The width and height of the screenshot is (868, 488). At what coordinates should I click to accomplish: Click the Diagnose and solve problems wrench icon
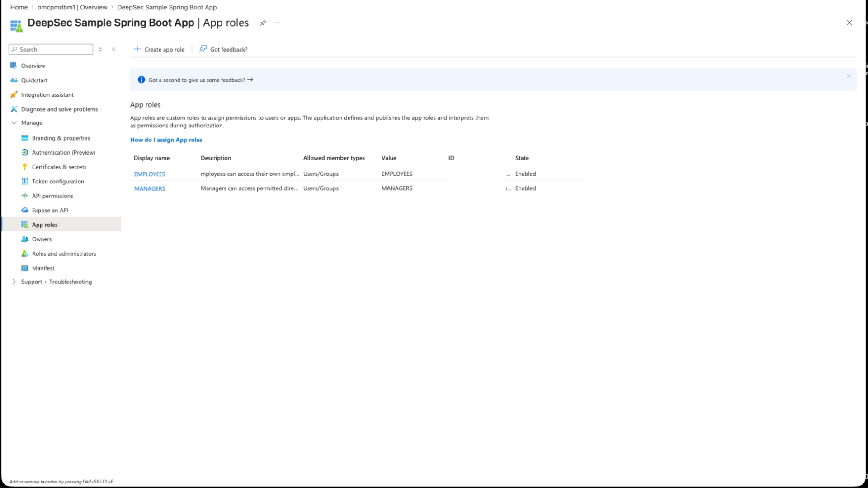click(14, 109)
